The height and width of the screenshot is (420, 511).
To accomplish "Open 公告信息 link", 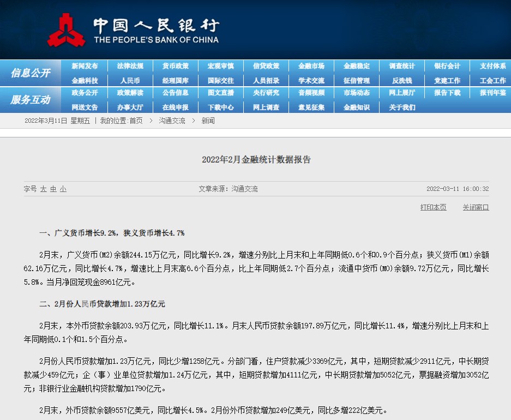I will (x=175, y=93).
